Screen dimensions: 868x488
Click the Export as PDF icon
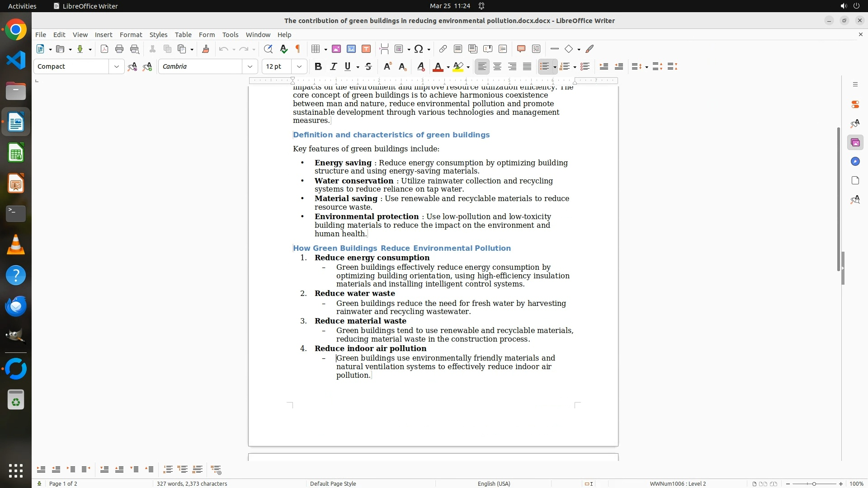[104, 49]
